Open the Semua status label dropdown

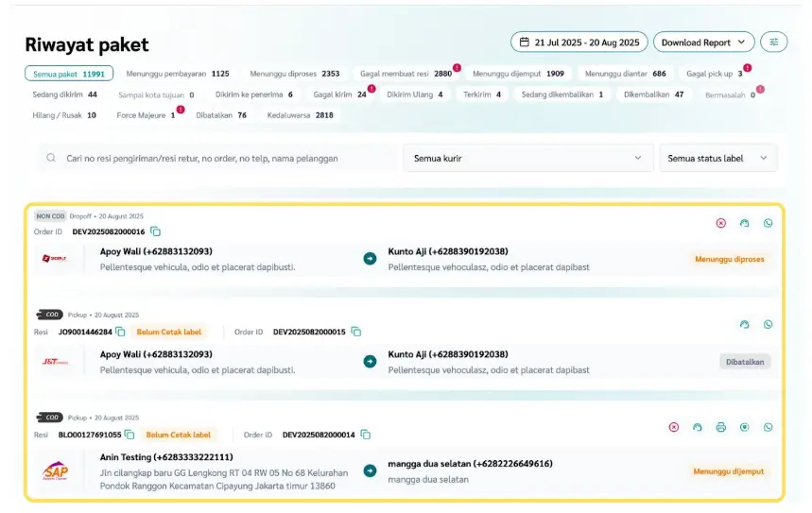pos(717,158)
